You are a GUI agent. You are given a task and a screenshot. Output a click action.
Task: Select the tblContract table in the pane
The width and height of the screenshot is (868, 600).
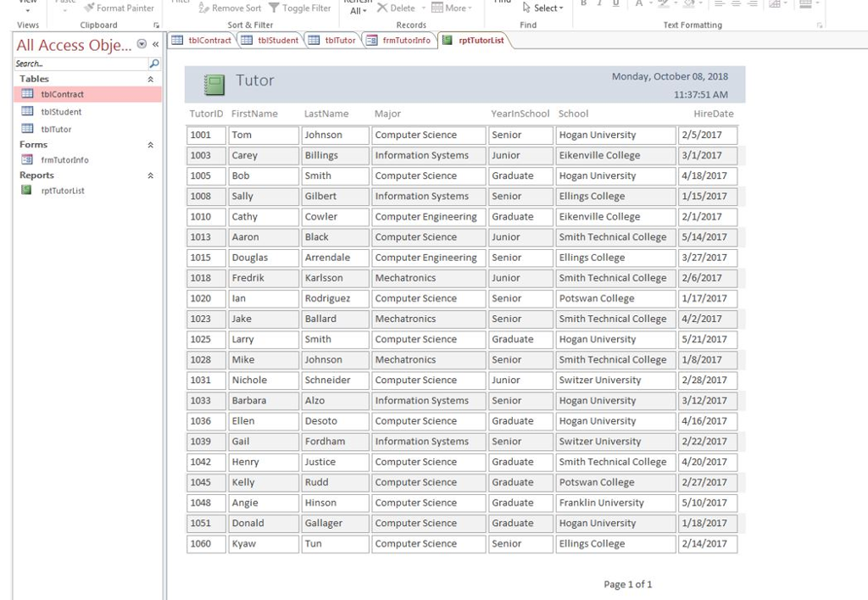[62, 94]
